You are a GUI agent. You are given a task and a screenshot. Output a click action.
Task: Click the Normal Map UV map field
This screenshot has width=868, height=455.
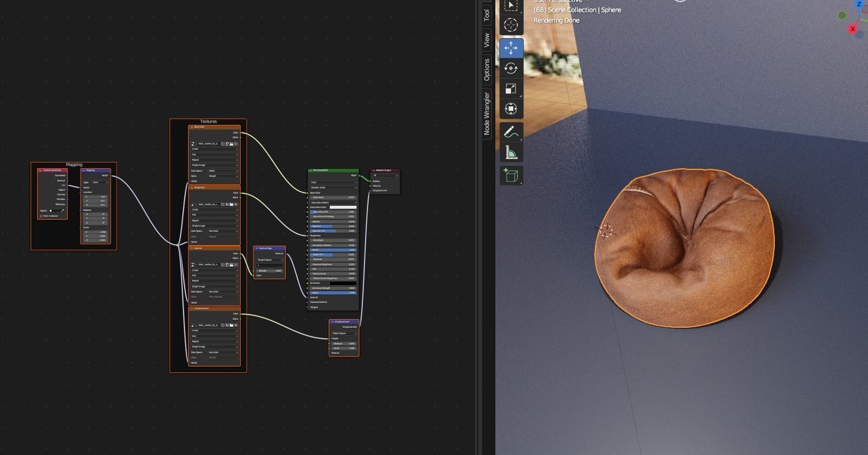tap(270, 265)
